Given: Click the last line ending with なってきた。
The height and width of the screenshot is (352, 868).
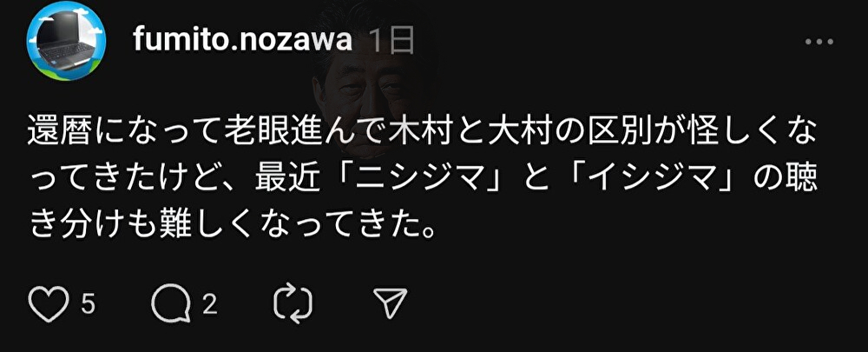Looking at the screenshot, I should pyautogui.click(x=231, y=226).
